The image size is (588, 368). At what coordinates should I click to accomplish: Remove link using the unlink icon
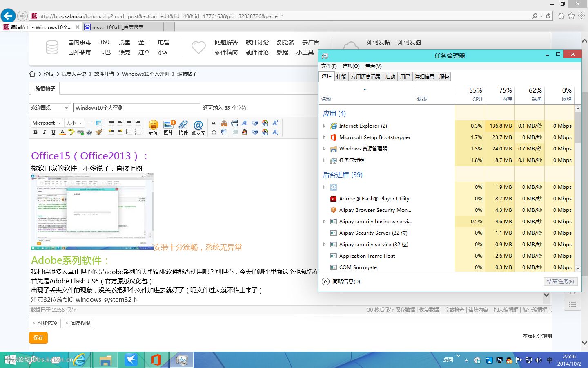point(89,132)
